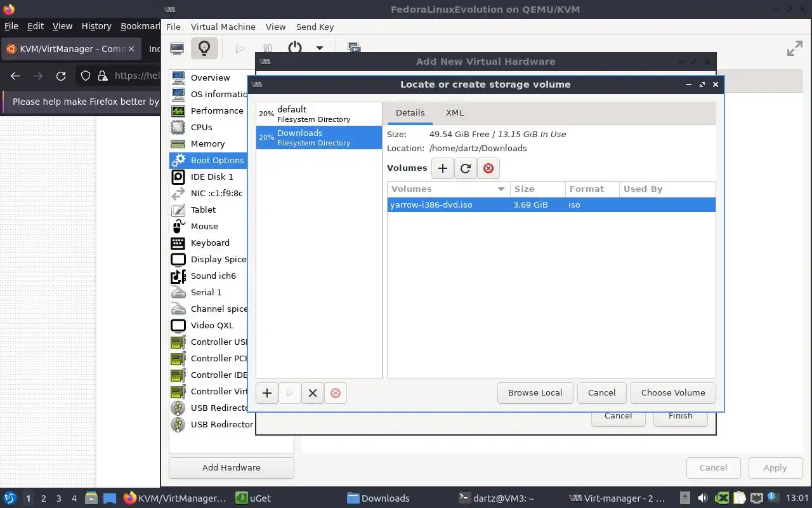Add a new storage pool
This screenshot has height=508, width=812.
coord(267,393)
